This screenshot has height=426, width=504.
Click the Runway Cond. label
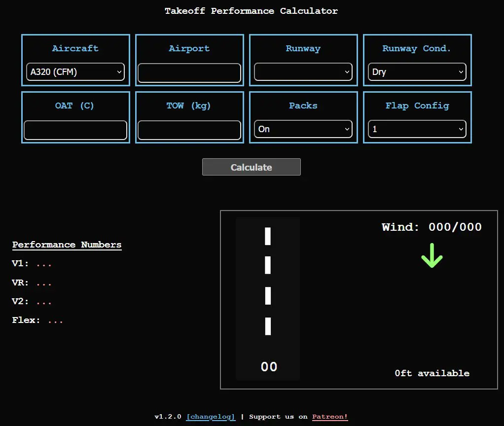(417, 48)
